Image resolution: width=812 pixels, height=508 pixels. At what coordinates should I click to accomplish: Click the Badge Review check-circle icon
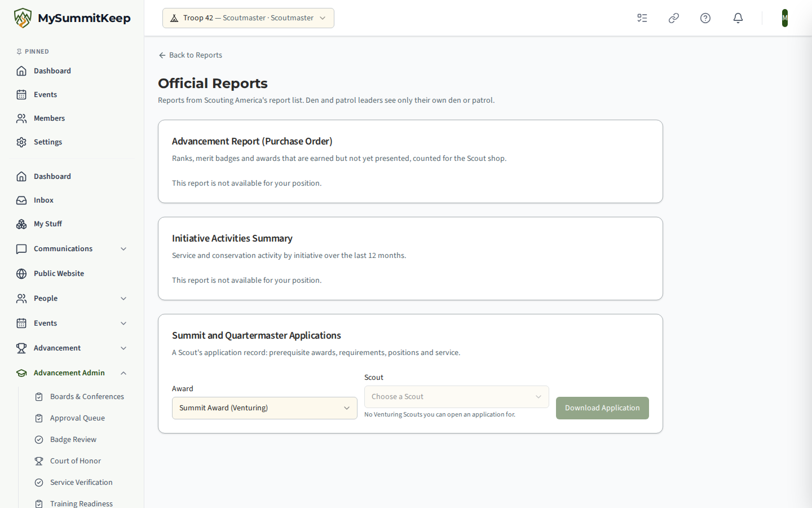pos(39,440)
